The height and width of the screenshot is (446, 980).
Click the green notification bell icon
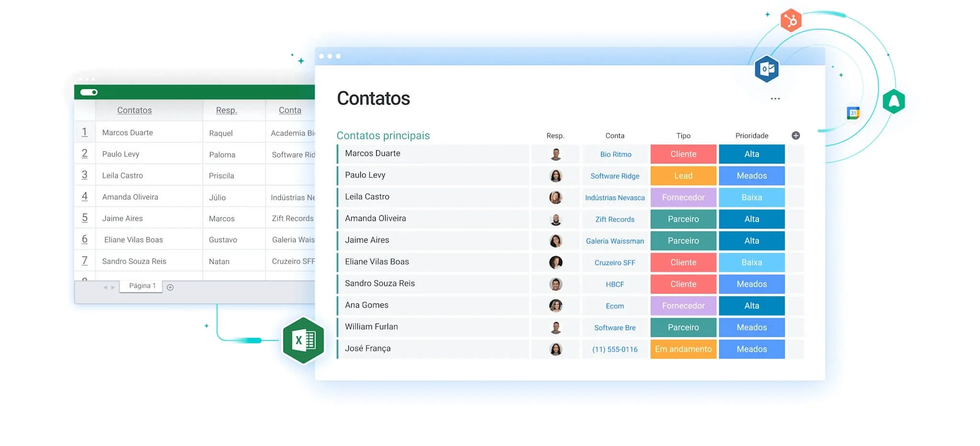point(894,100)
